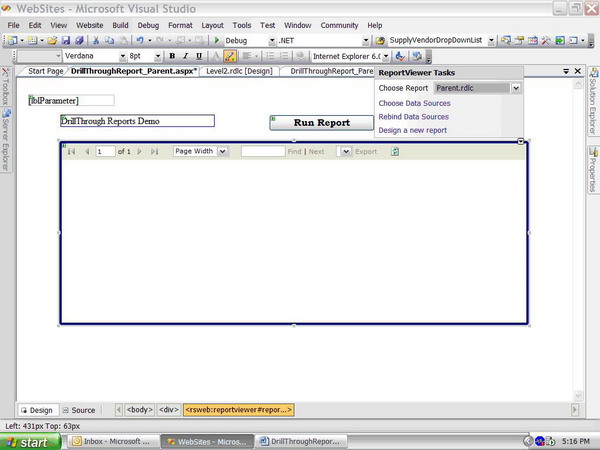Open the Debug menu
600x450 pixels.
point(148,25)
